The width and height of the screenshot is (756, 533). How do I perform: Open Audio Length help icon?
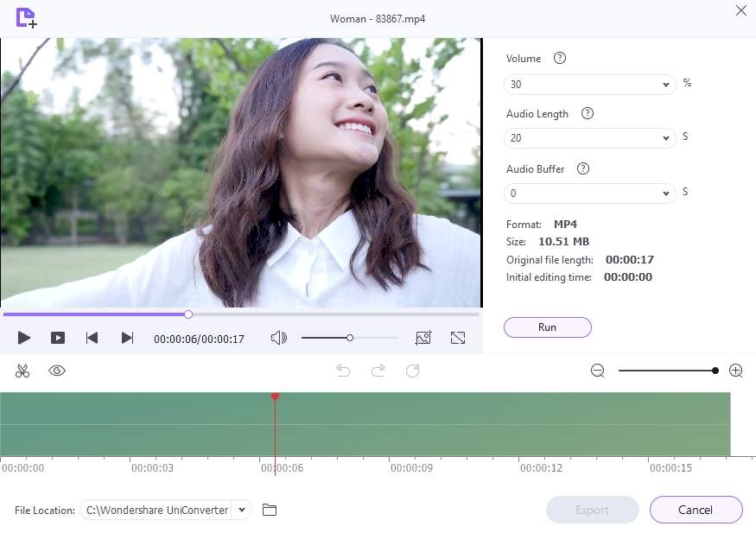pyautogui.click(x=587, y=114)
